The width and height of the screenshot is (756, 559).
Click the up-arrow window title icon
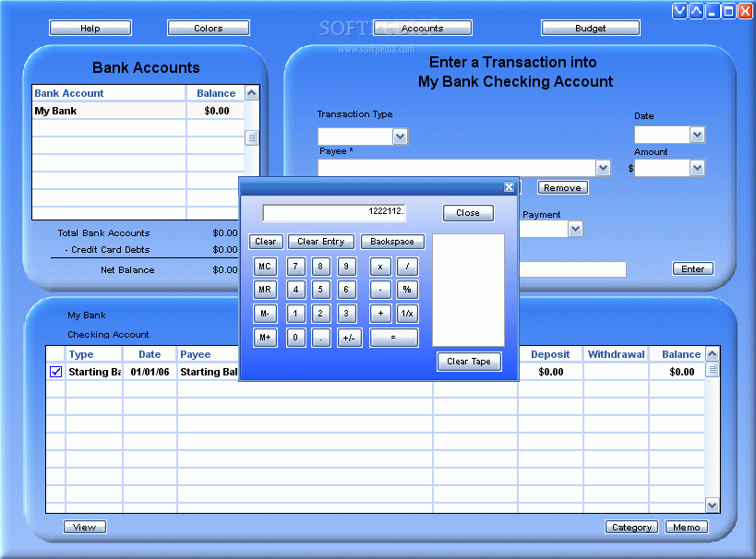(696, 11)
